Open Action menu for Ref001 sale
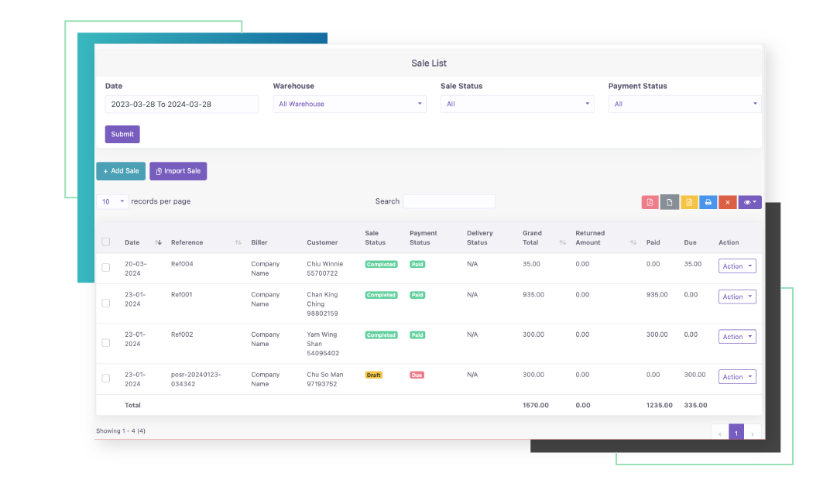The height and width of the screenshot is (504, 830). tap(736, 297)
